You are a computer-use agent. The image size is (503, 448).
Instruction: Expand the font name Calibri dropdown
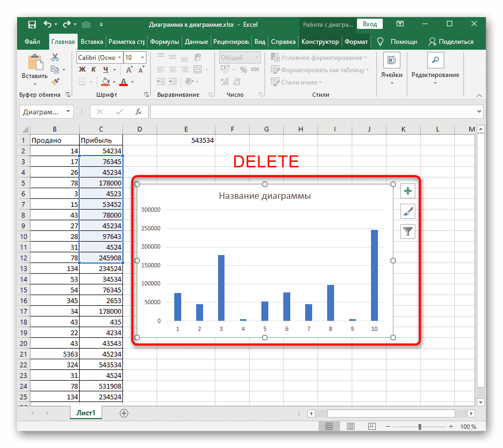[118, 58]
